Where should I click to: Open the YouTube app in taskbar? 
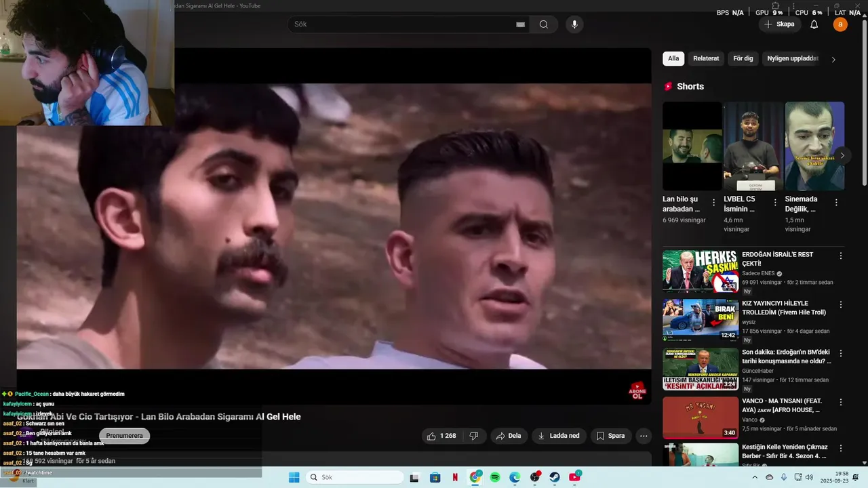click(x=575, y=477)
